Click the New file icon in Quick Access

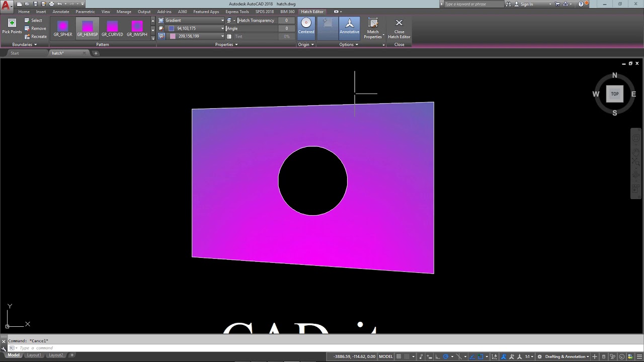tap(19, 4)
